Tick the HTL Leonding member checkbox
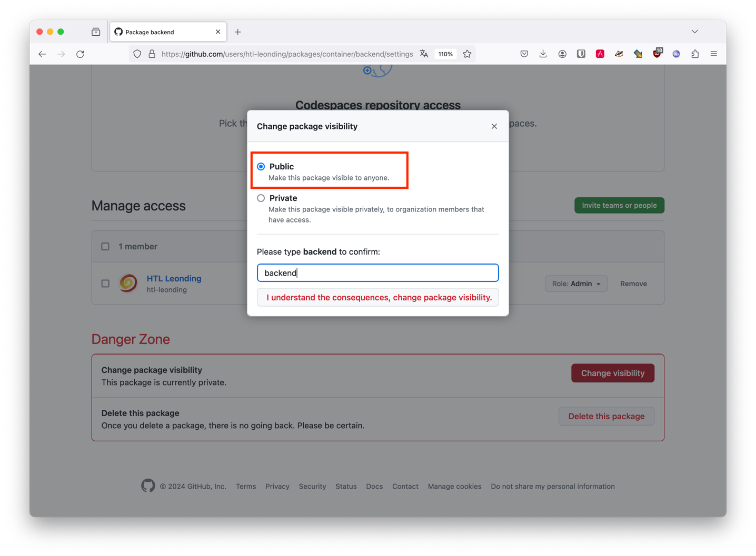The height and width of the screenshot is (556, 756). [105, 284]
